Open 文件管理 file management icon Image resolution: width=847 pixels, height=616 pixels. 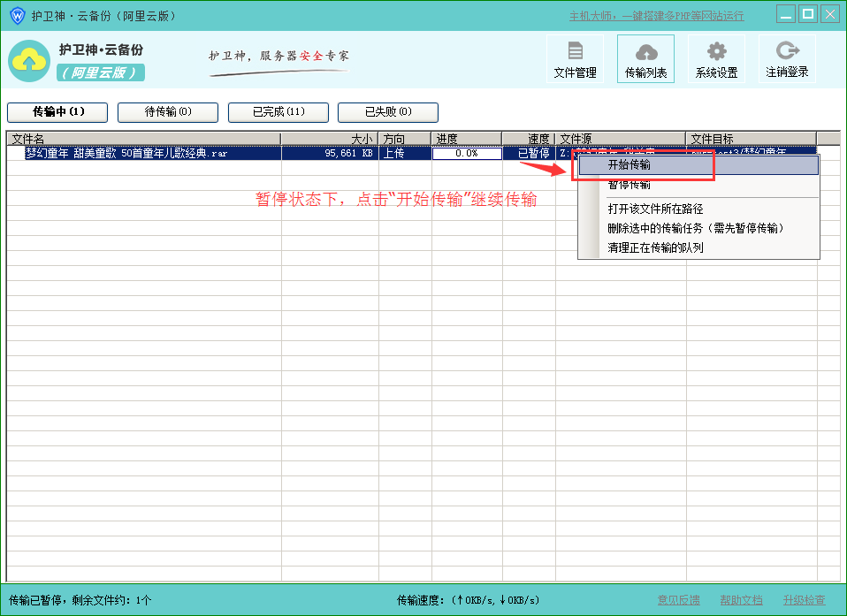click(x=575, y=59)
